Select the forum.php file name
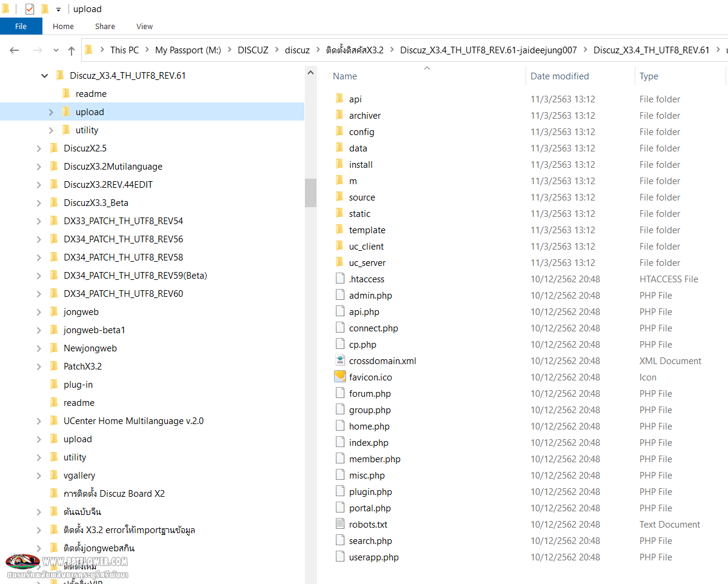 [x=370, y=393]
